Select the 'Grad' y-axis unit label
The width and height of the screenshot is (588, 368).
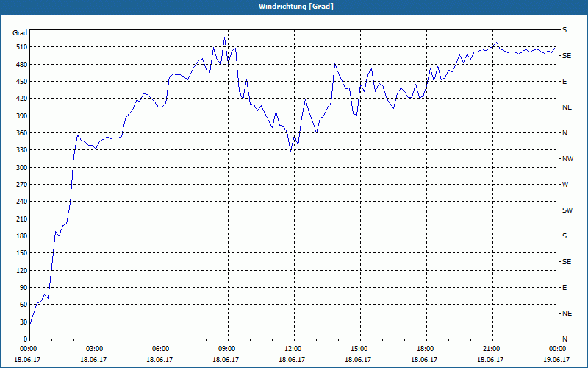(x=20, y=33)
